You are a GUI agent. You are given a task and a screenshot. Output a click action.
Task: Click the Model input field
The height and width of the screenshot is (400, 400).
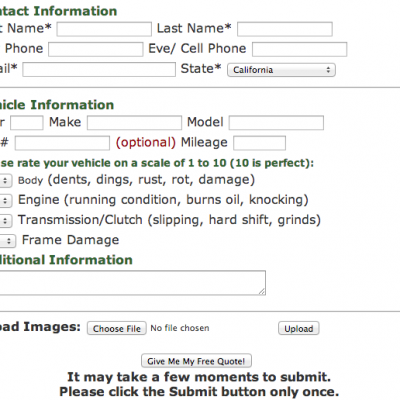click(276, 123)
